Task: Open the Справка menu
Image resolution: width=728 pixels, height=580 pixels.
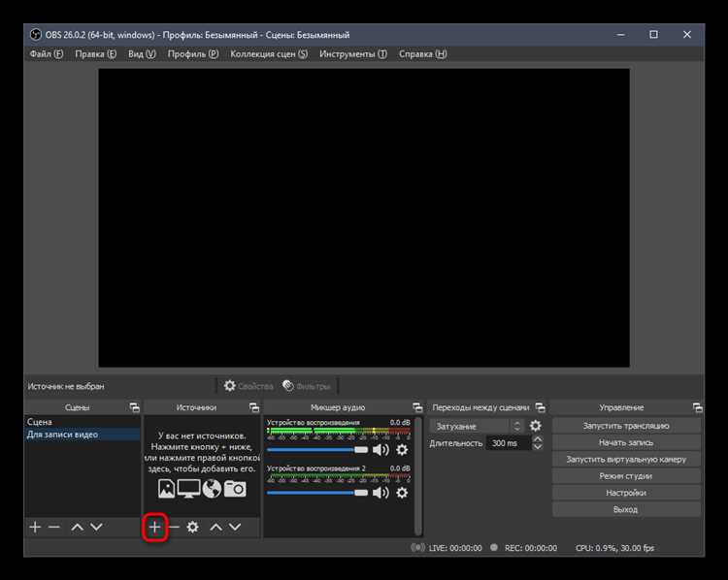Action: coord(423,53)
